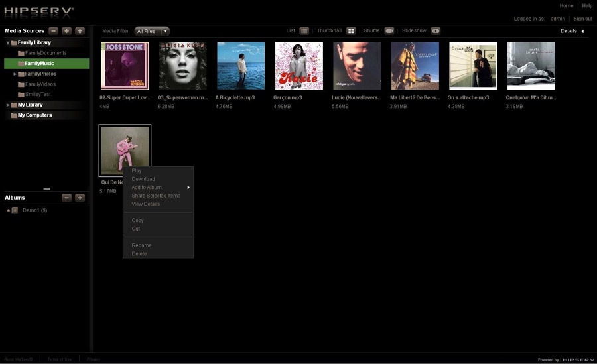The image size is (597, 364).
Task: Open Add to Album submenu
Action: coord(147,188)
